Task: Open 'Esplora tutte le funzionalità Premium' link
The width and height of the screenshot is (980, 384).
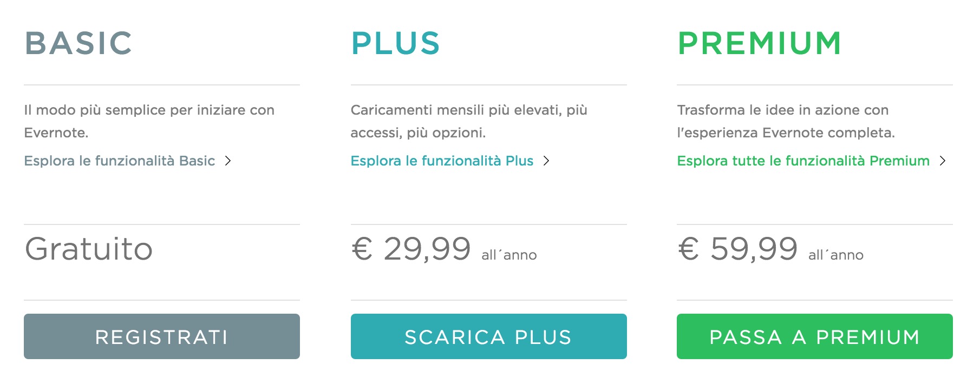Action: click(x=803, y=161)
